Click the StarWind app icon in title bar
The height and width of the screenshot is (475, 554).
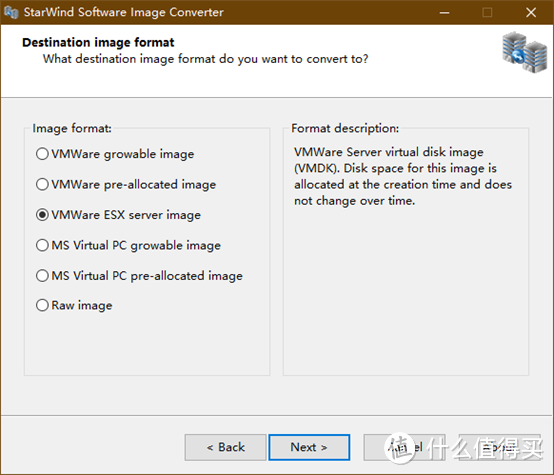tap(11, 12)
